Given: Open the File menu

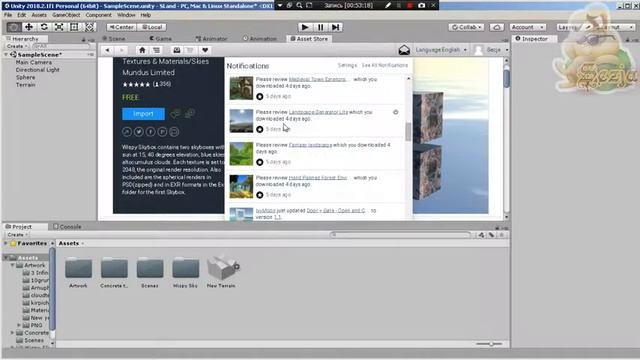Looking at the screenshot, I should 8,15.
